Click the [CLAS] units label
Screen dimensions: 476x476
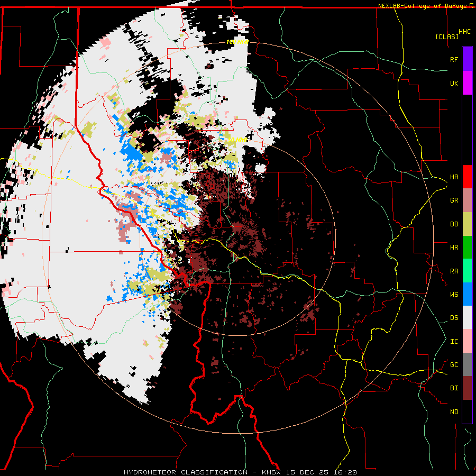[x=447, y=36]
